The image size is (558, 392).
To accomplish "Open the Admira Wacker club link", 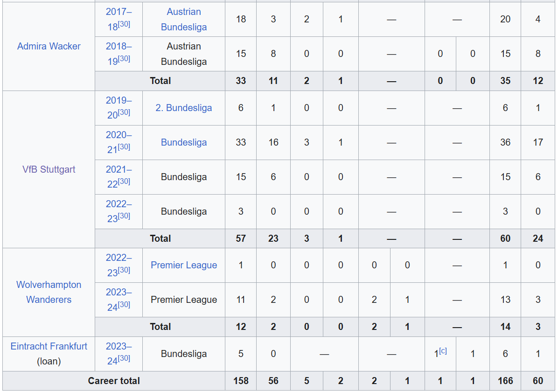I will coord(49,46).
